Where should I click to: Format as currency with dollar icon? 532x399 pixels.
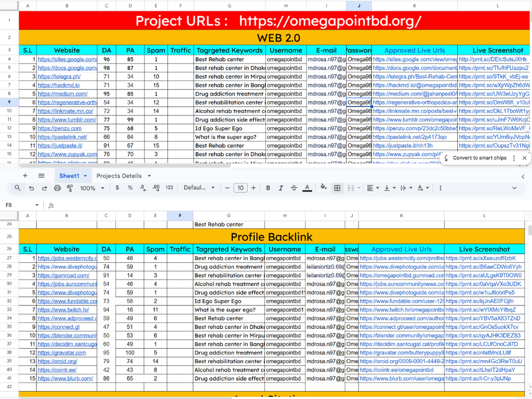[x=117, y=188]
